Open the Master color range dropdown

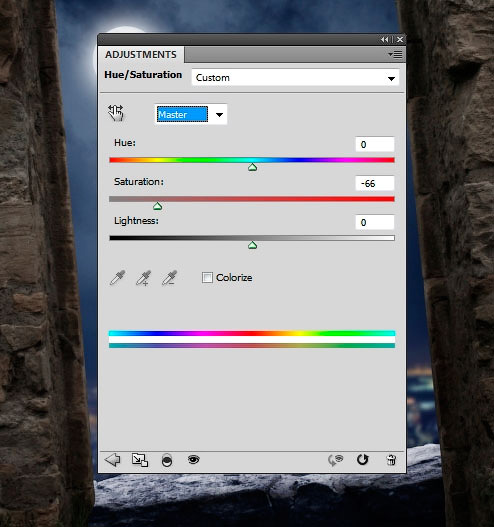(x=191, y=115)
